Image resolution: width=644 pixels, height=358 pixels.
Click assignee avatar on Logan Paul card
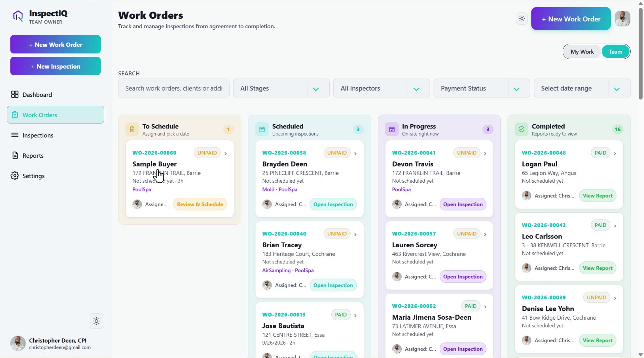click(526, 195)
